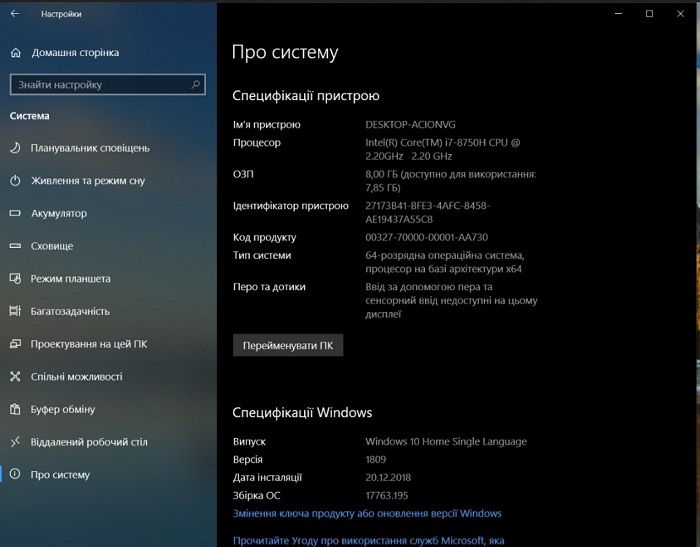Click device name DESKTOP-ACIONVG
Viewport: 700px width, 547px height.
(x=410, y=125)
